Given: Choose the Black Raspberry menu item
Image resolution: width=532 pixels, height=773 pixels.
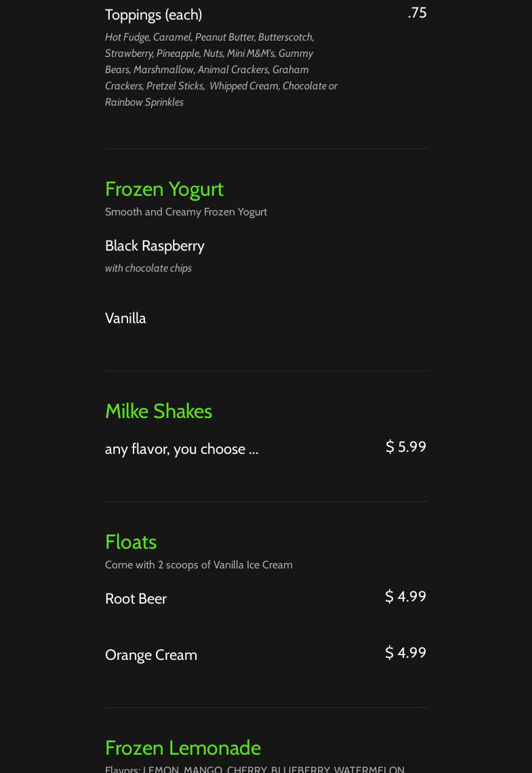Looking at the screenshot, I should 155,245.
